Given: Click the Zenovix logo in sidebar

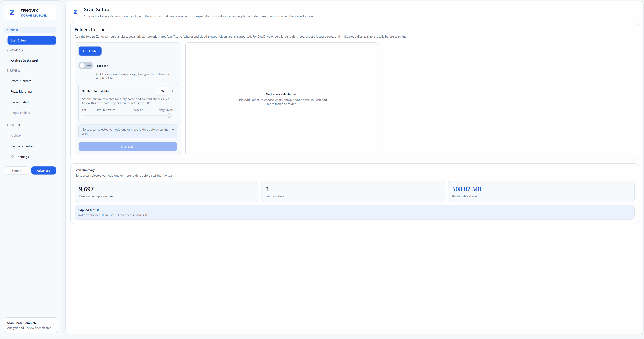Looking at the screenshot, I should coord(12,12).
